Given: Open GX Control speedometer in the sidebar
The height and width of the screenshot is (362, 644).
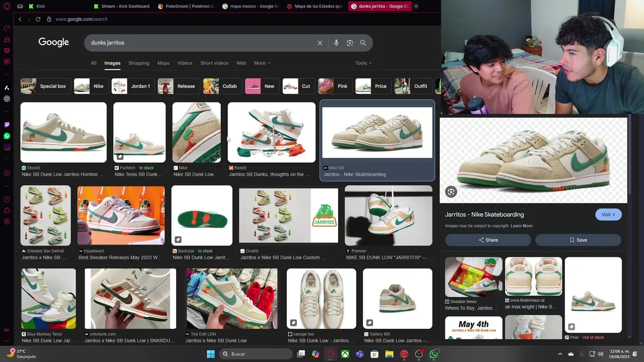Looking at the screenshot, I should coord(7,28).
